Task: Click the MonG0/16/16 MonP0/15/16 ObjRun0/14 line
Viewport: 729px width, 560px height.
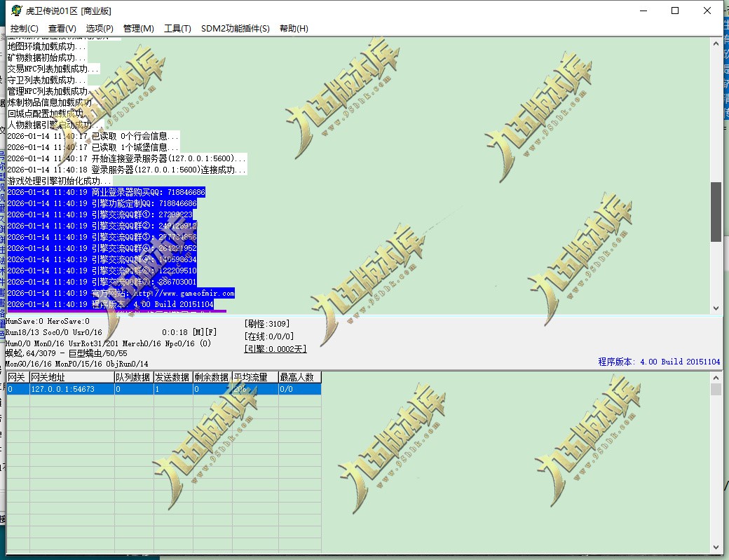Action: 76,364
